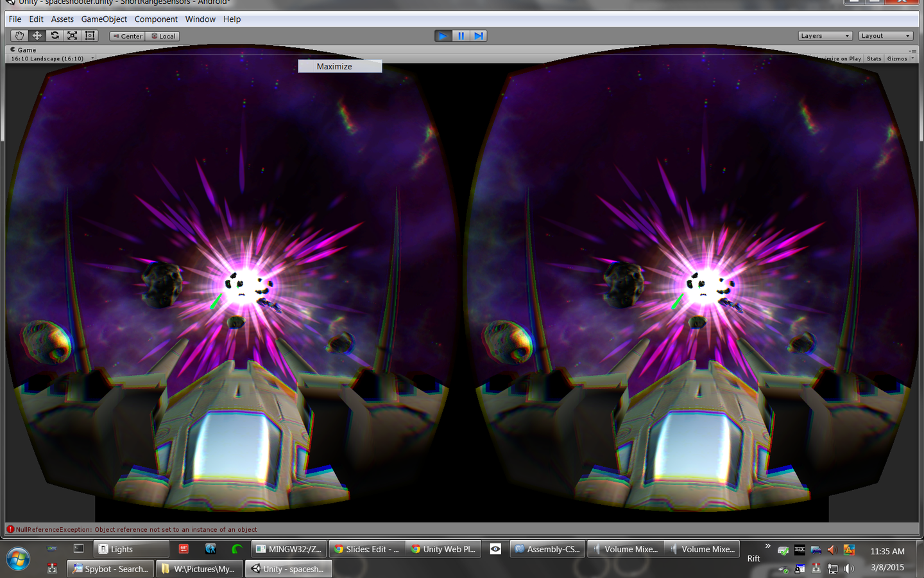Click the eye icon in taskbar

[x=495, y=549]
